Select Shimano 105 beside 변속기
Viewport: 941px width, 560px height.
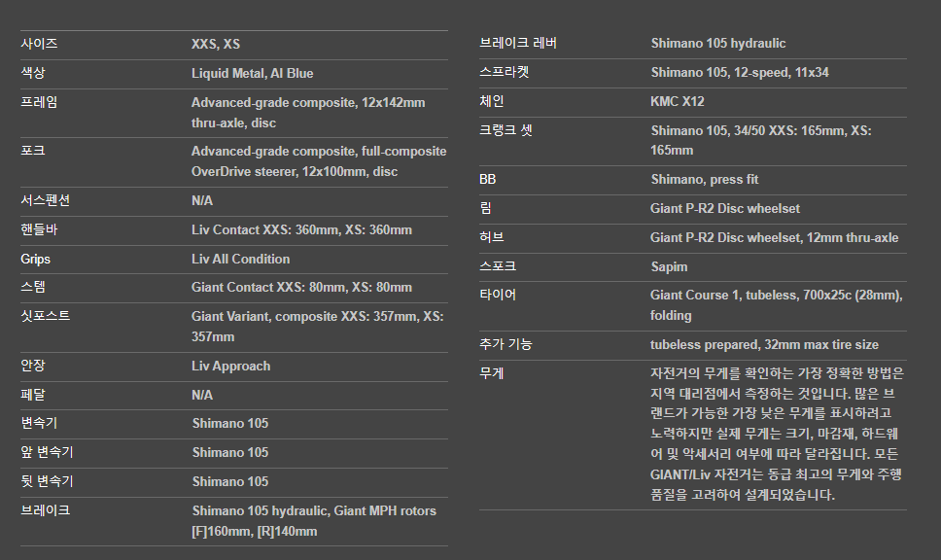229,423
